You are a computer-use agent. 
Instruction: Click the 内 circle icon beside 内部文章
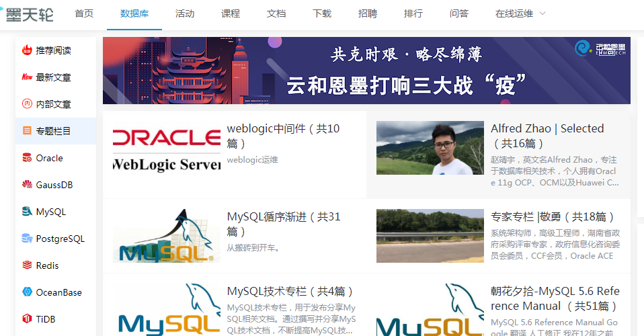[x=27, y=104]
